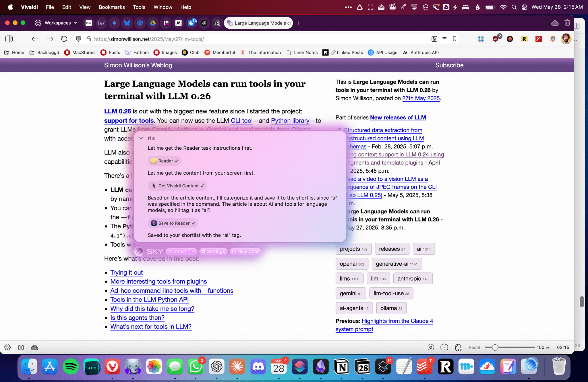Click the sync cloud icon in status bar
The width and height of the screenshot is (588, 382).
click(x=34, y=348)
